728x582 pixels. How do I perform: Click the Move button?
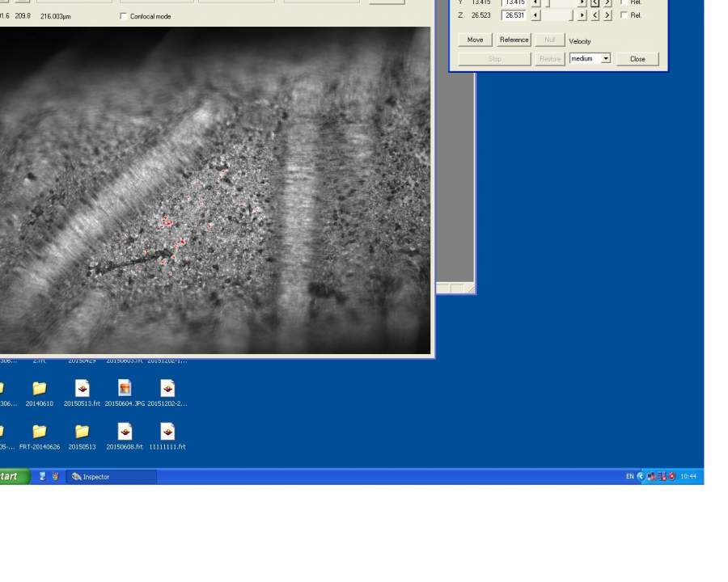tap(475, 40)
